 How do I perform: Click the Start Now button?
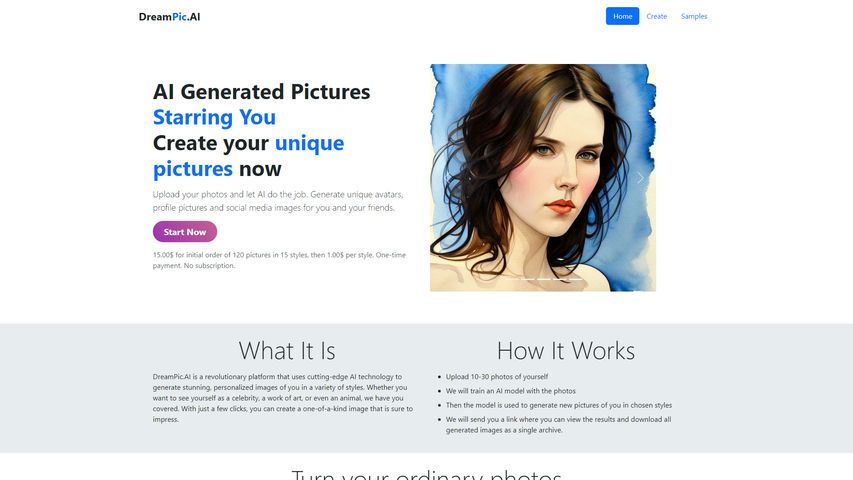(x=185, y=232)
